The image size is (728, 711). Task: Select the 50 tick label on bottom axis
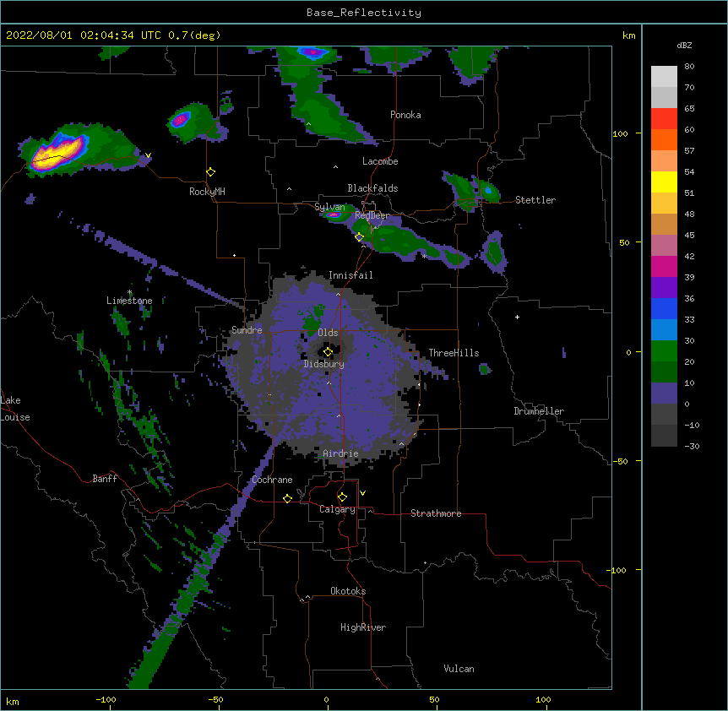pos(434,699)
